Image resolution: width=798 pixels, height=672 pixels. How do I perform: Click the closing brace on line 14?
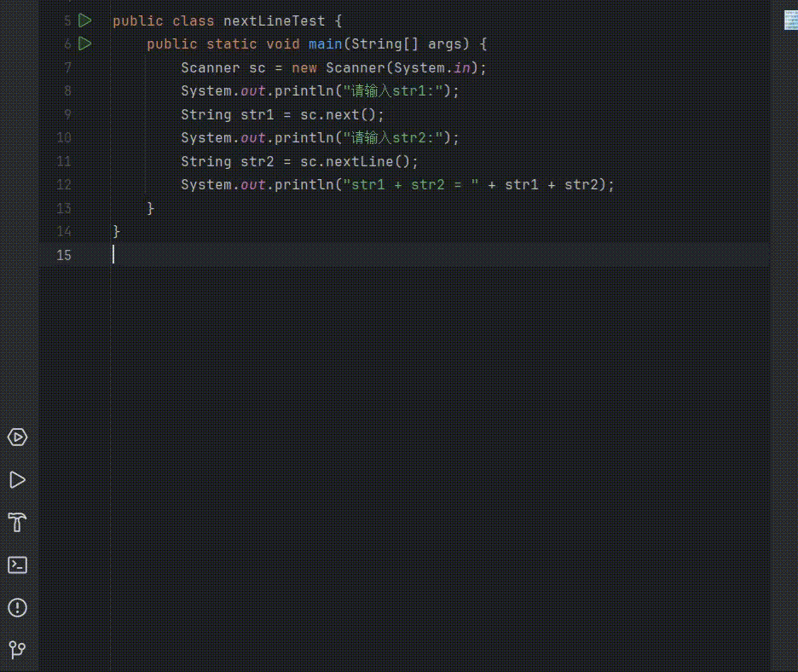pos(117,230)
